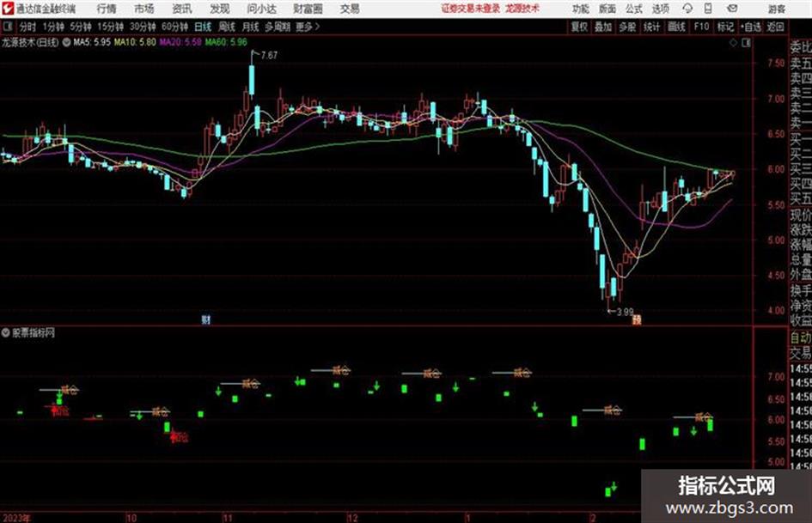The width and height of the screenshot is (812, 523).
Task: Select the 60分钟 period
Action: pos(174,27)
